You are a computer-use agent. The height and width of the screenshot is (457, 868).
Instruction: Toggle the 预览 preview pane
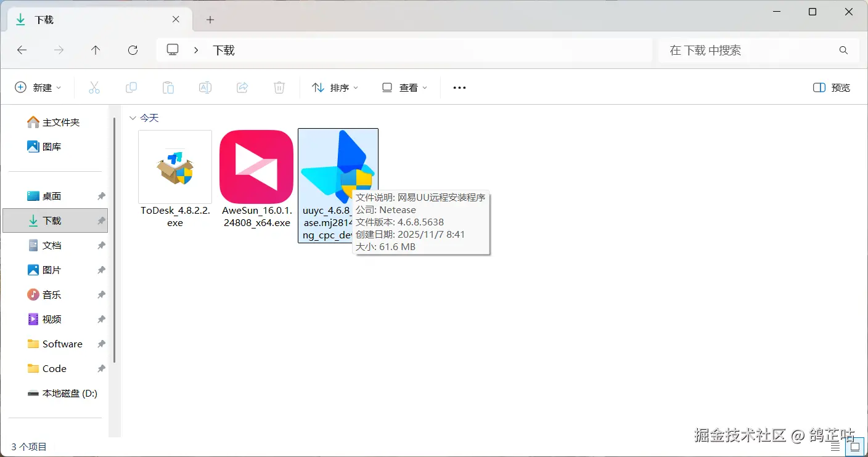pos(832,87)
